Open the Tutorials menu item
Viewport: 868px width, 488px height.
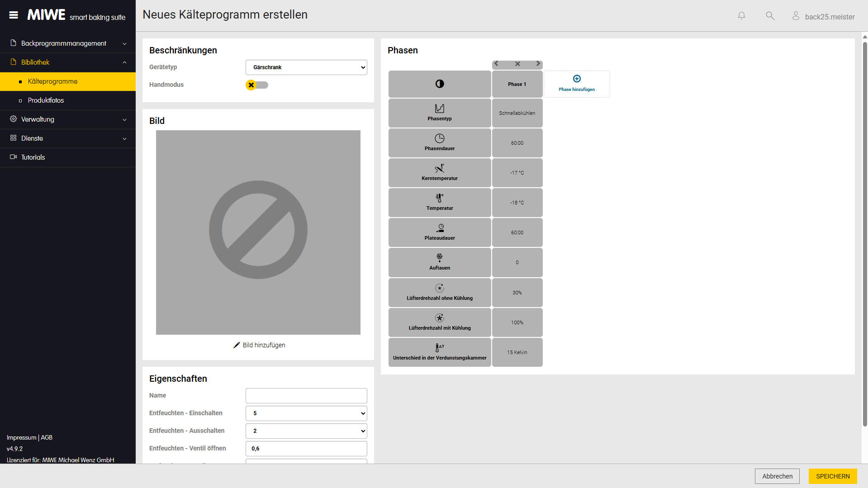click(x=33, y=157)
